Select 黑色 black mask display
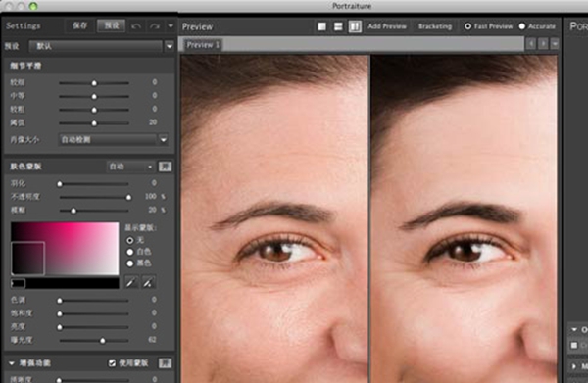This screenshot has width=588, height=383. [130, 263]
